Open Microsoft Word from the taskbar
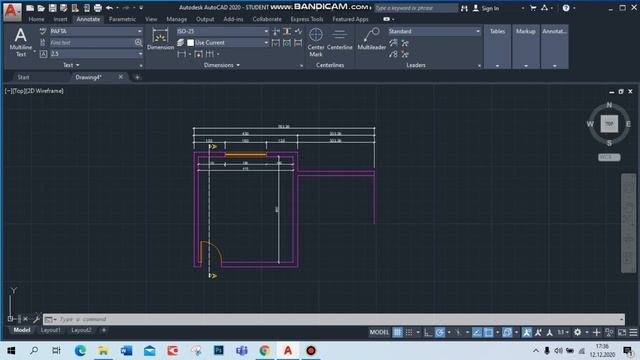640x360 pixels. (127, 351)
